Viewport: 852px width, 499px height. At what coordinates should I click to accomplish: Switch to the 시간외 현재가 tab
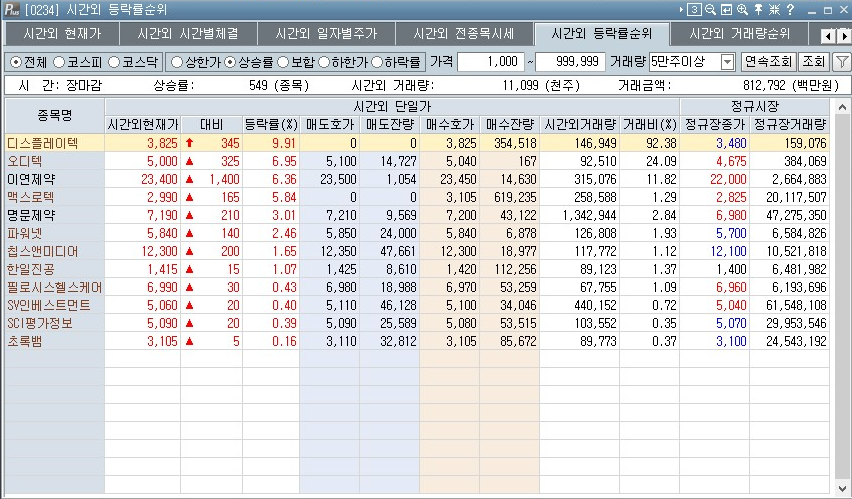pos(62,34)
